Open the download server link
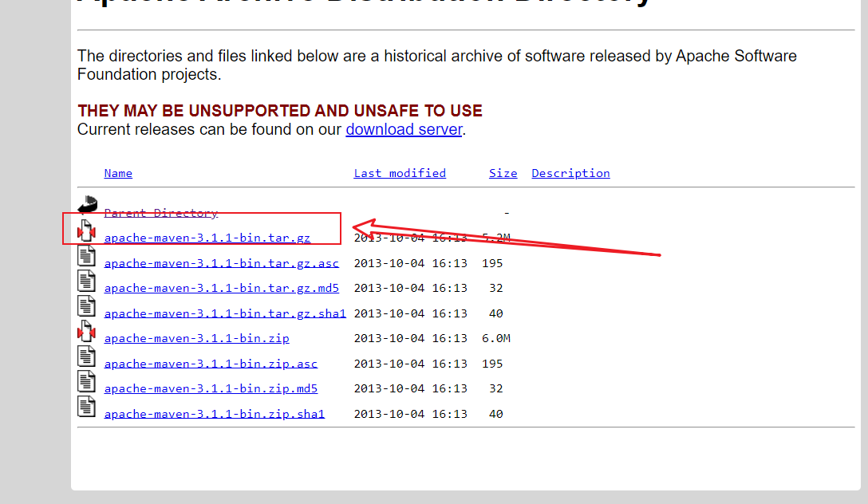868x504 pixels. (x=404, y=129)
